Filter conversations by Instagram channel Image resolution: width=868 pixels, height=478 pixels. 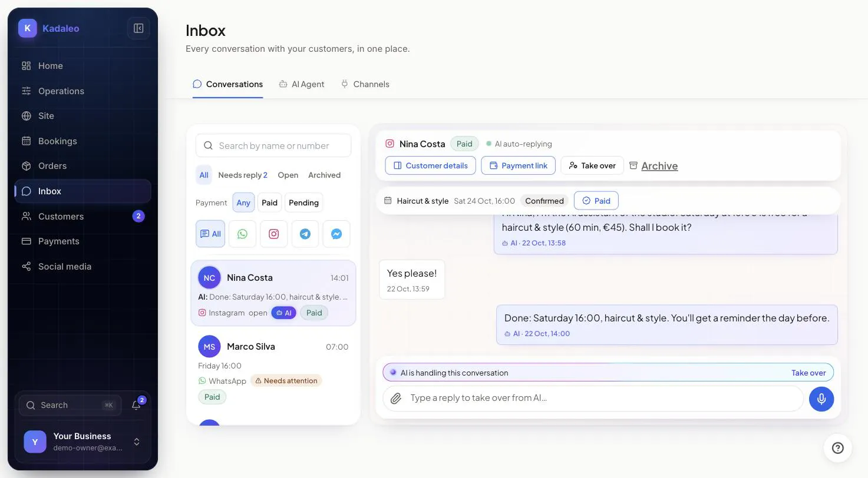(x=274, y=234)
